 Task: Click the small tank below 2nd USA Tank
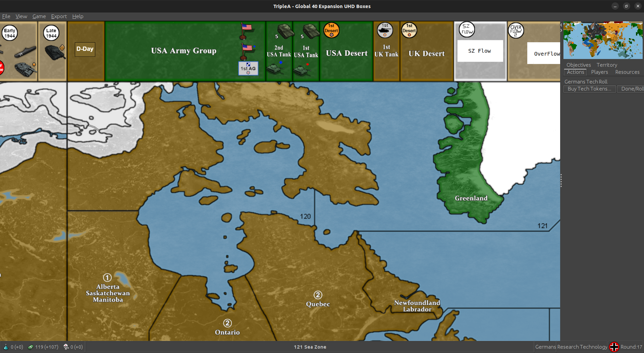coord(275,69)
